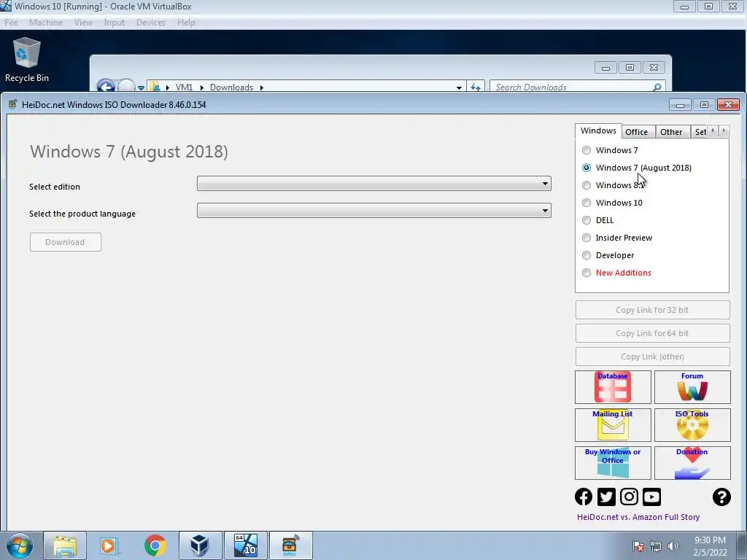Viewport: 747px width, 560px height.
Task: Open the taskbar clock showing 9:30 PM
Action: [710, 546]
